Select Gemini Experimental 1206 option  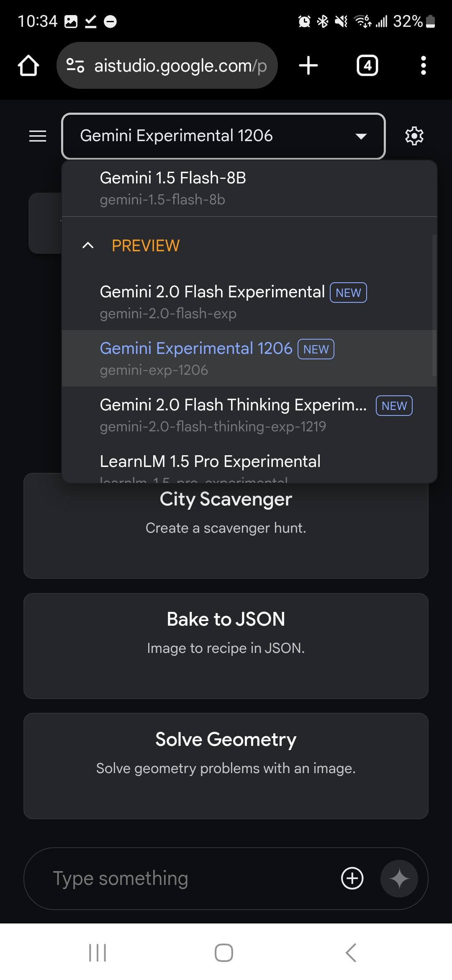point(196,358)
